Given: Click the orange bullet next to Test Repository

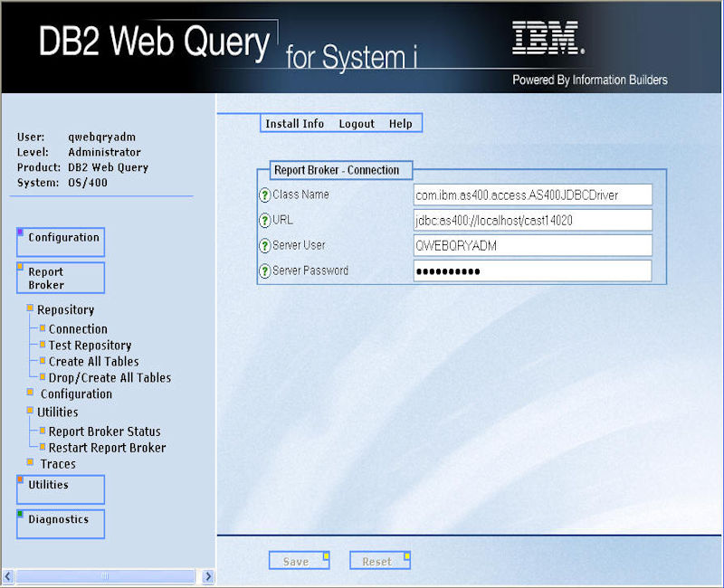Looking at the screenshot, I should [43, 345].
